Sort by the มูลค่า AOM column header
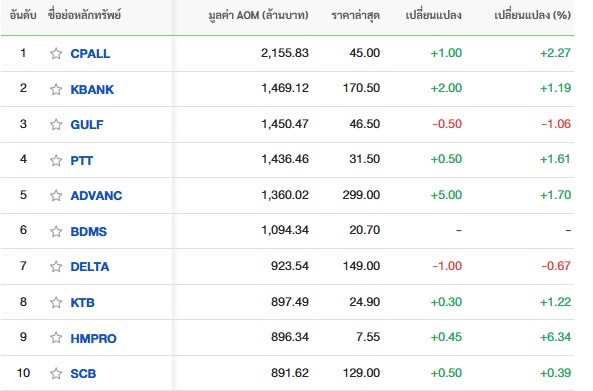This screenshot has height=391, width=593. (x=258, y=16)
